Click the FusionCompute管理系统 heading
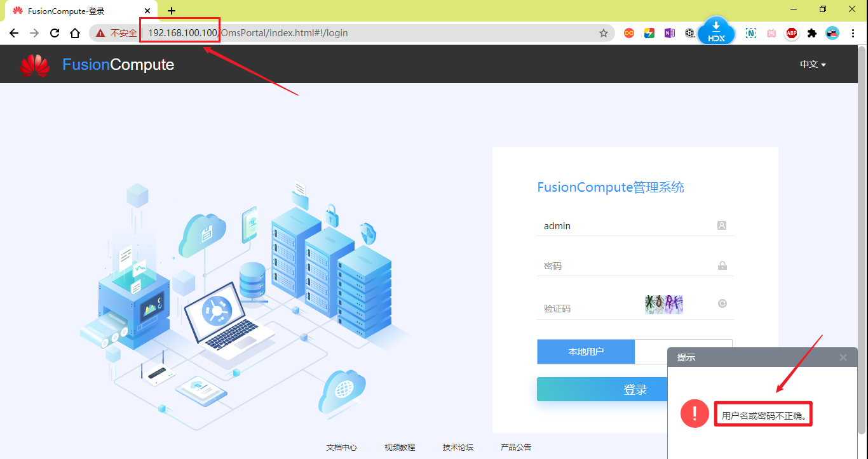This screenshot has height=459, width=868. (x=611, y=187)
